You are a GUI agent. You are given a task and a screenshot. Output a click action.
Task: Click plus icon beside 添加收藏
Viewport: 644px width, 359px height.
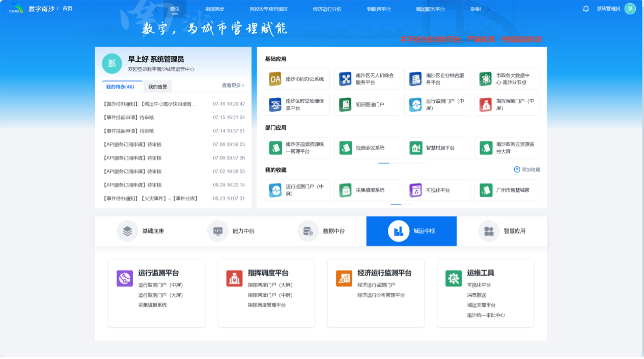pos(517,170)
